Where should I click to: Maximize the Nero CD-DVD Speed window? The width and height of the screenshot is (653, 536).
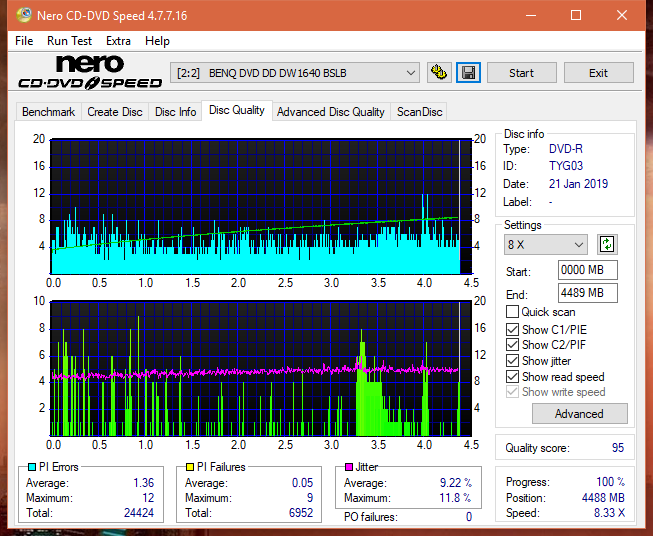click(576, 15)
